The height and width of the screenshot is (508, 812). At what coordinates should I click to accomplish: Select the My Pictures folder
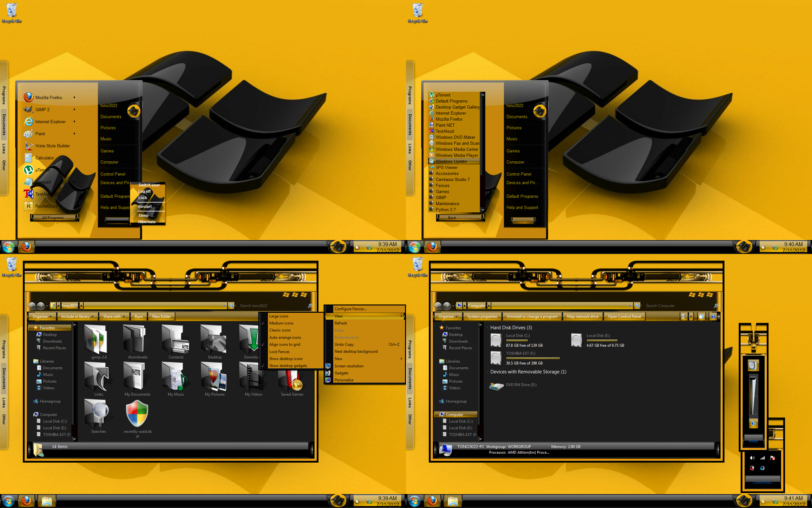point(215,379)
